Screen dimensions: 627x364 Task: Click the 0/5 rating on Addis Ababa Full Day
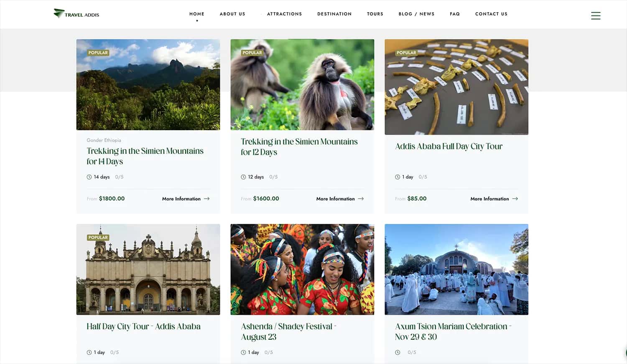(x=423, y=177)
